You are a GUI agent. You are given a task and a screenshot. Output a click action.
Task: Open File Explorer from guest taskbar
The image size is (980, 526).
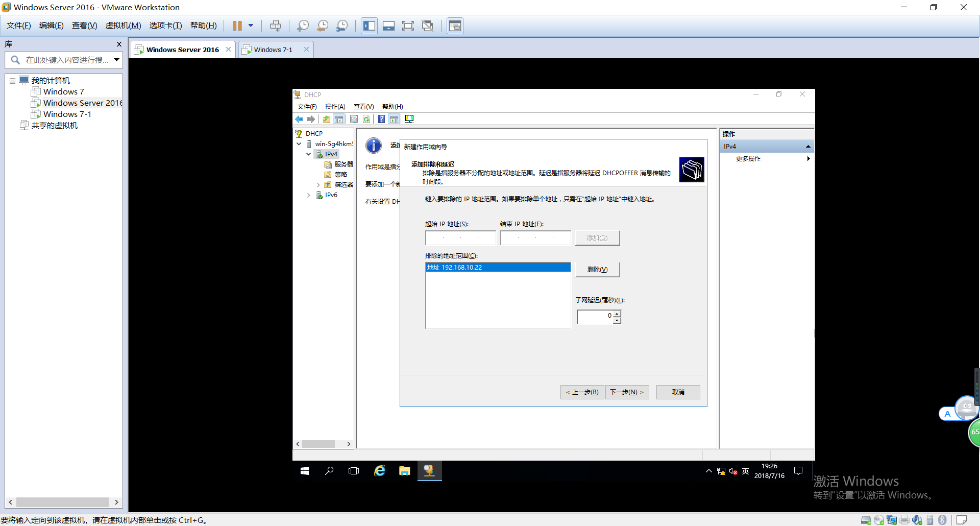405,471
